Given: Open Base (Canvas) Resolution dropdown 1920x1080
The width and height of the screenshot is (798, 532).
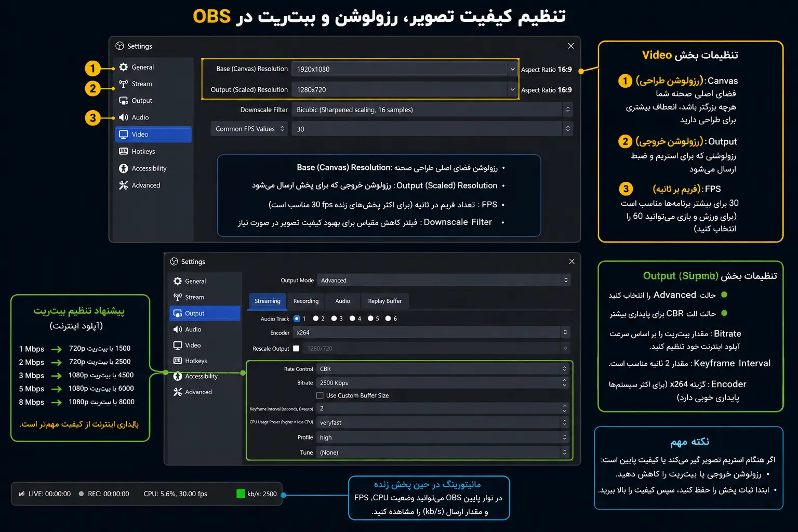Looking at the screenshot, I should (405, 69).
